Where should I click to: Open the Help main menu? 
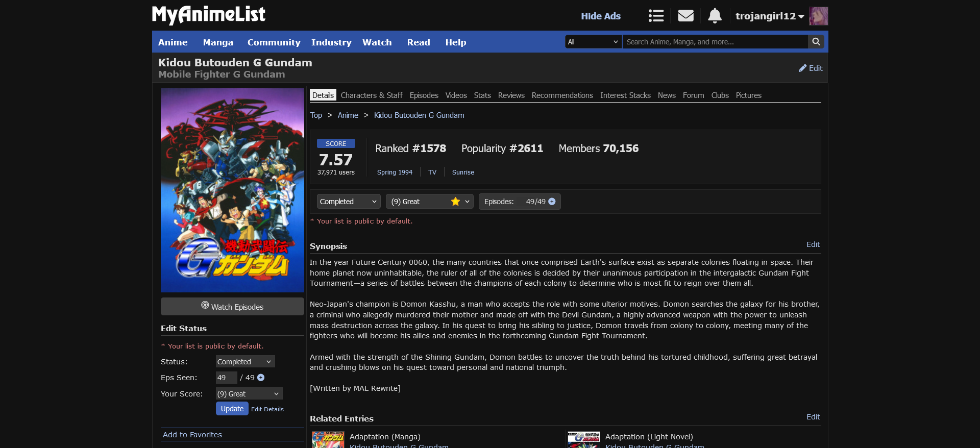tap(455, 42)
